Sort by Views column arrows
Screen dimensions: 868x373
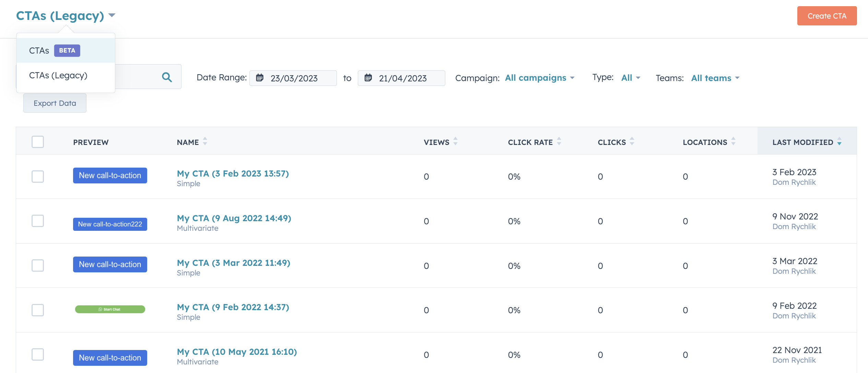point(455,141)
